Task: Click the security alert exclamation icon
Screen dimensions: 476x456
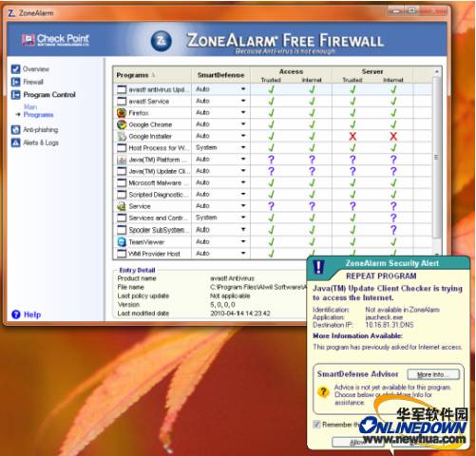Action: [x=318, y=267]
